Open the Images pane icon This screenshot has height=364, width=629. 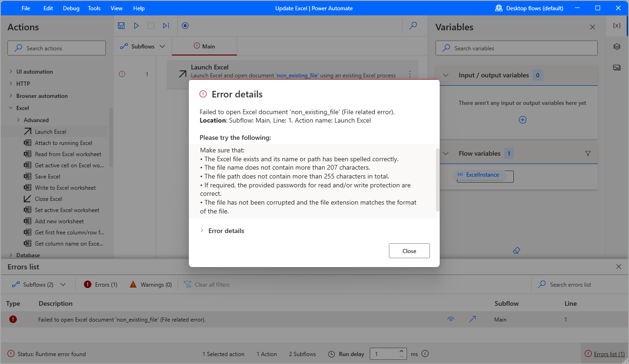616,67
